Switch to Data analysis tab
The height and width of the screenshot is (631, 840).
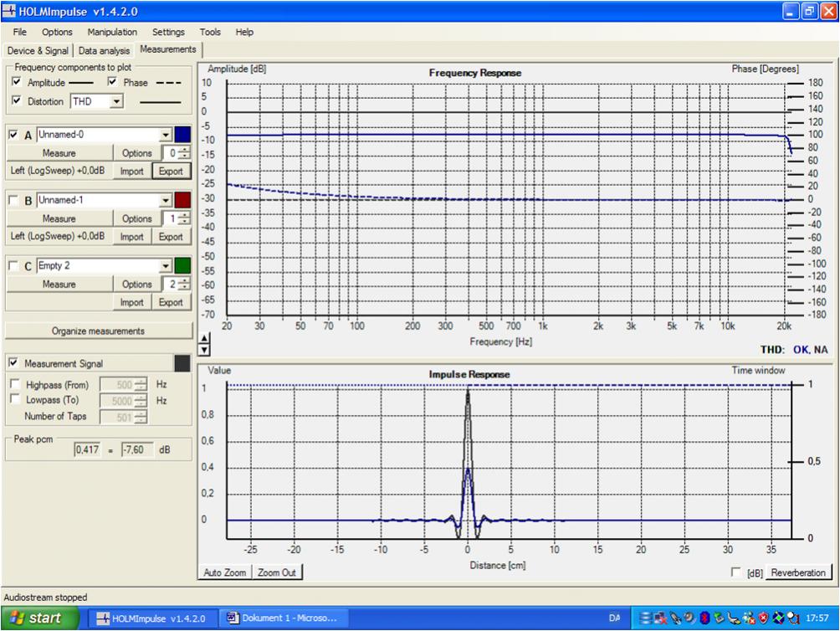104,51
